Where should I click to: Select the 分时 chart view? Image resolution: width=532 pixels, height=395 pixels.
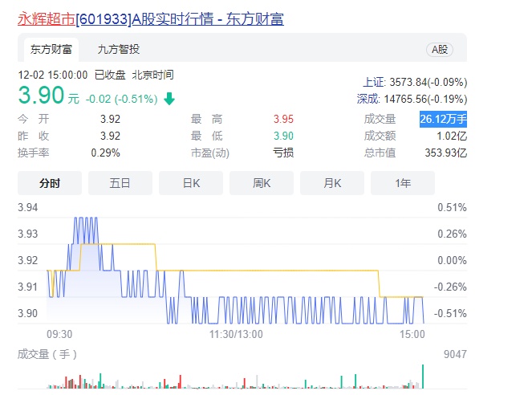pos(50,183)
